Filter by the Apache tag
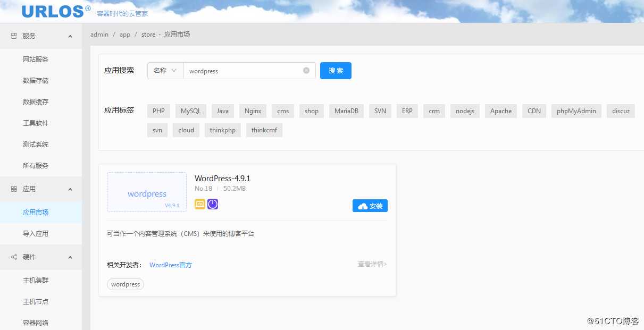 click(501, 111)
